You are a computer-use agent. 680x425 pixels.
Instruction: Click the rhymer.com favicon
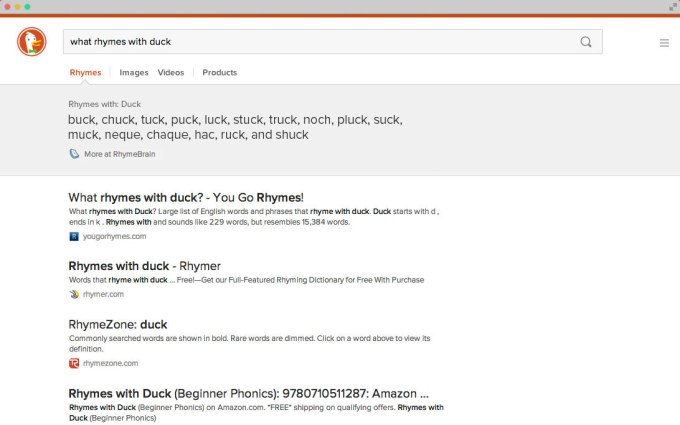74,295
